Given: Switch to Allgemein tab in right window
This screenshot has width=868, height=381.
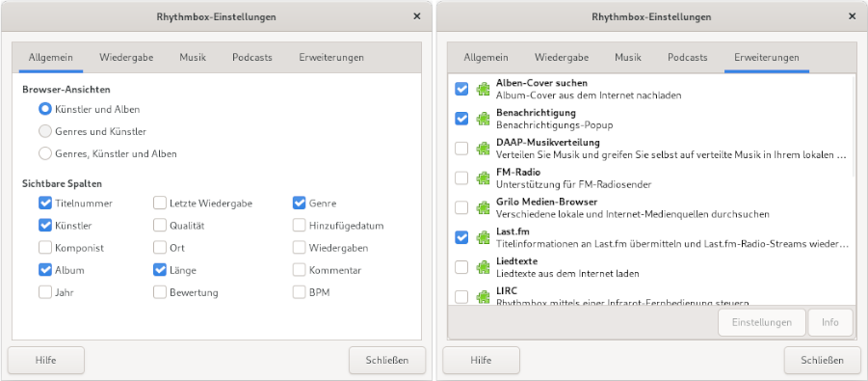Looking at the screenshot, I should point(487,58).
